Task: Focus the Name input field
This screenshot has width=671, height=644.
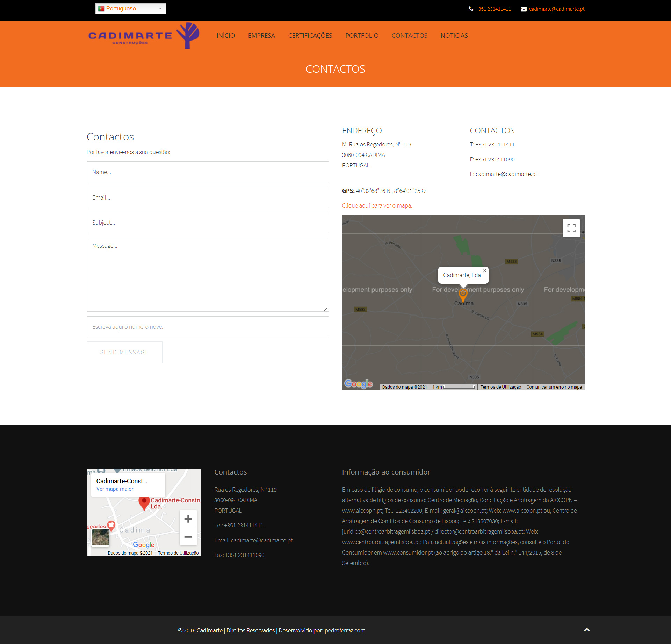Action: (208, 172)
